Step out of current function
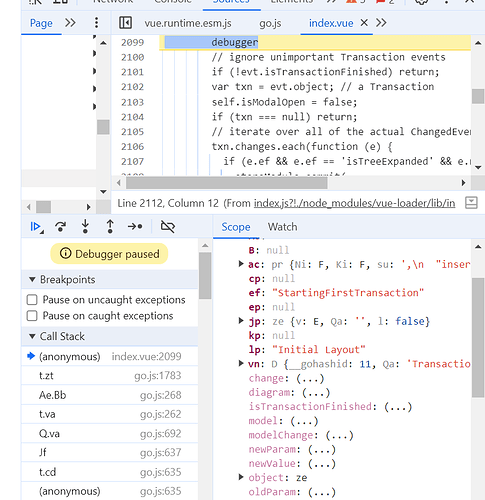The image size is (485, 500). click(x=110, y=227)
